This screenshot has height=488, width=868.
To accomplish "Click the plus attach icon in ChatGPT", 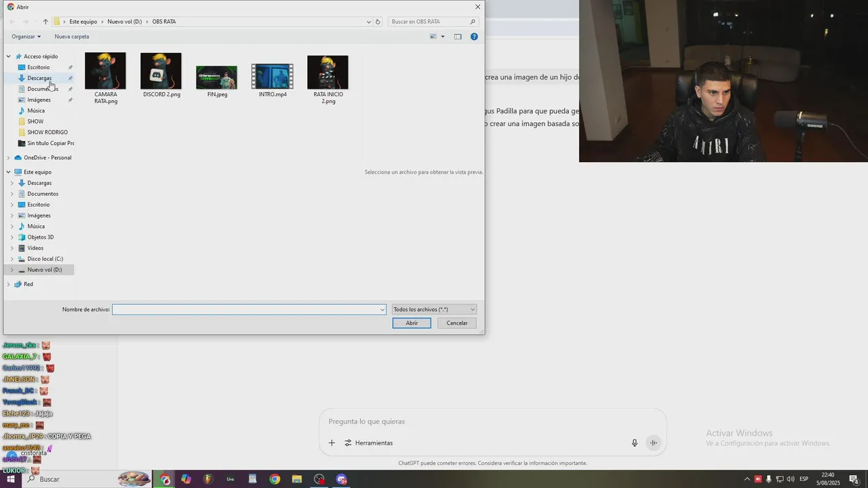I will pos(332,443).
